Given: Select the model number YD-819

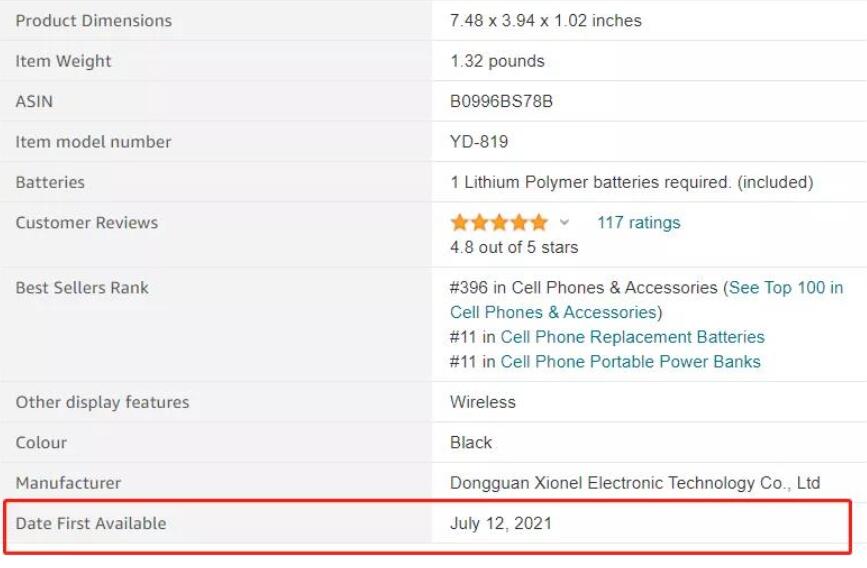Looking at the screenshot, I should tap(479, 142).
